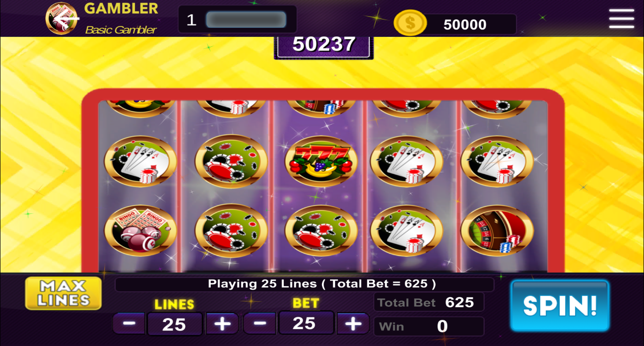Click poker chips symbol in third reel bottom row
644x346 pixels.
pyautogui.click(x=321, y=230)
